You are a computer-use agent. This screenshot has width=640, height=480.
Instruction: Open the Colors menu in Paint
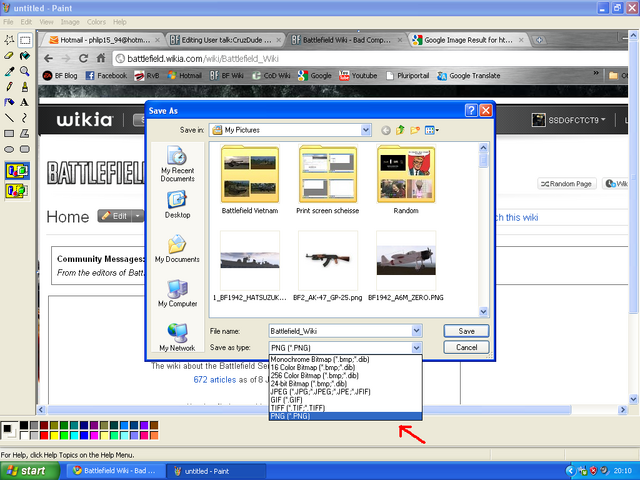96,22
